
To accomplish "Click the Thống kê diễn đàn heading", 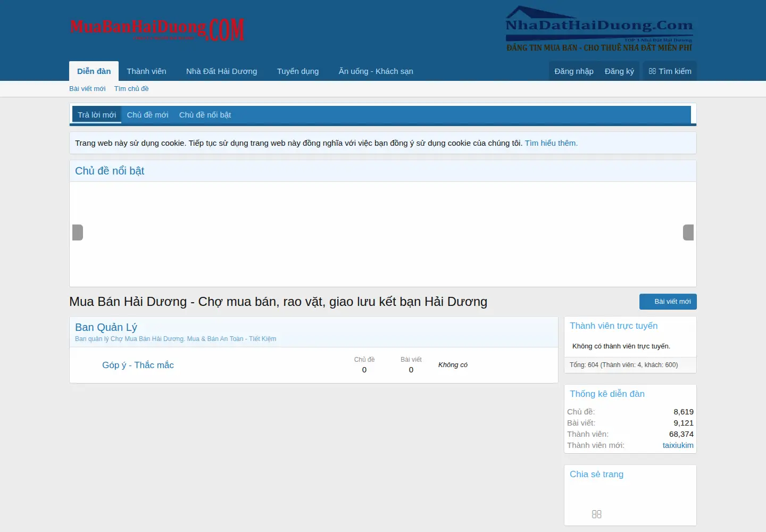I will 607,394.
